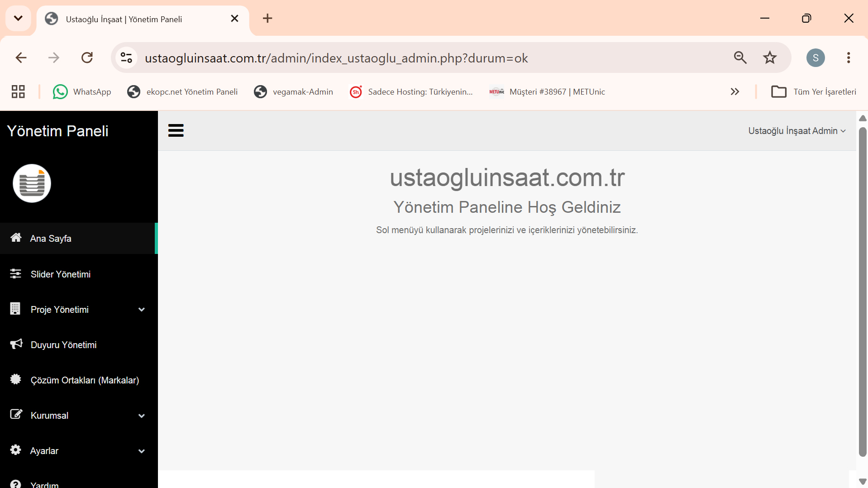Open the Ustaoğlu İnşaat Admin dropdown

pos(797,131)
